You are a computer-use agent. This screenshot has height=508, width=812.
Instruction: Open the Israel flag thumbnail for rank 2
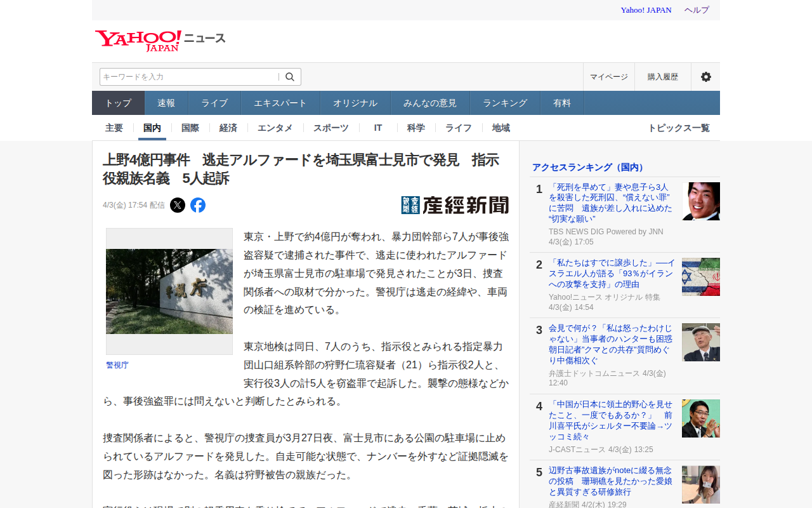[700, 277]
